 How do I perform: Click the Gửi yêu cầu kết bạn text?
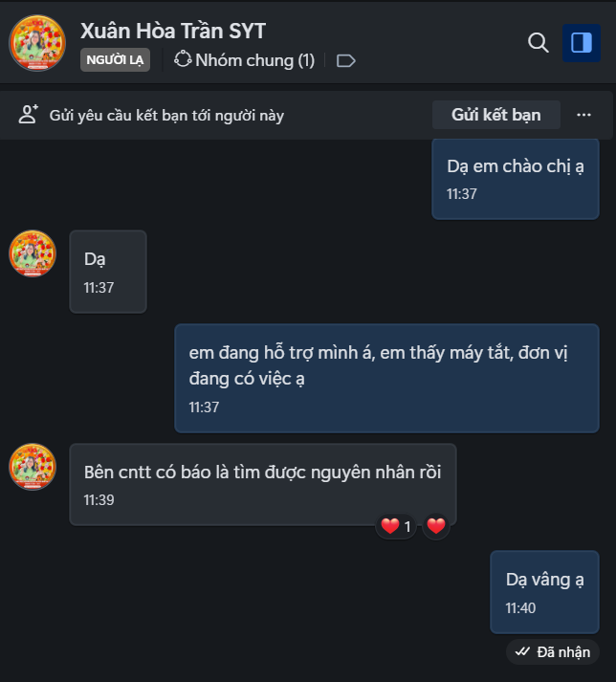point(166,116)
